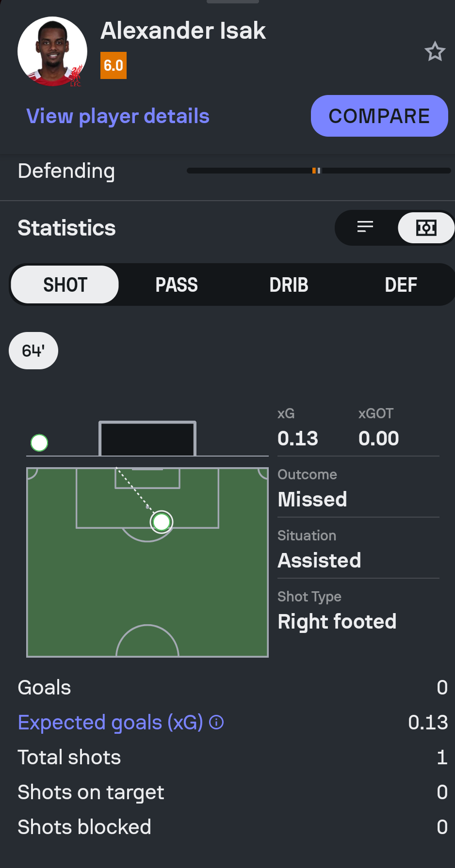Select the shot marker on the pitch
This screenshot has width=455, height=868.
[162, 522]
